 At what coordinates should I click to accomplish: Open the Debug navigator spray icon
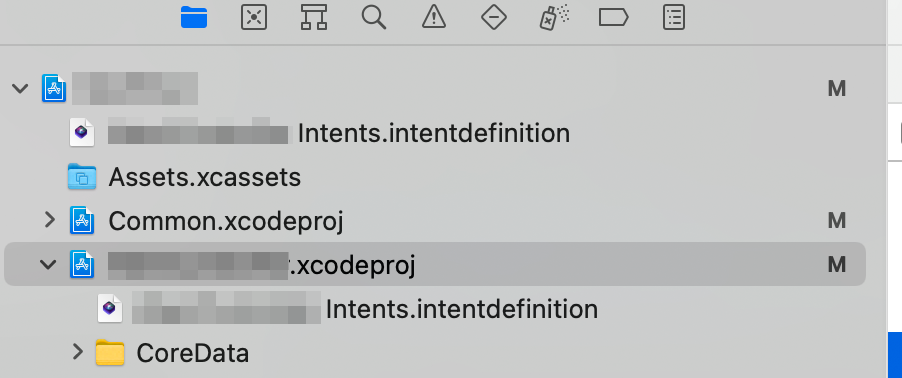click(554, 17)
